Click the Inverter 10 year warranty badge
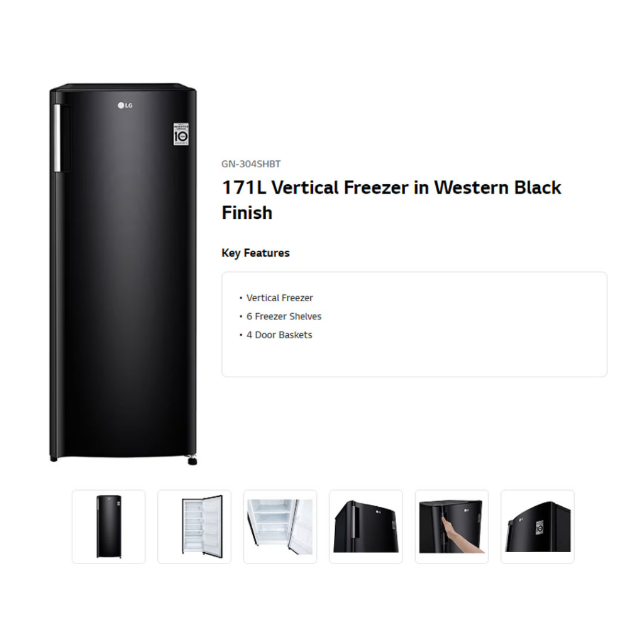Viewport: 644px width, 644px height. pos(181,134)
